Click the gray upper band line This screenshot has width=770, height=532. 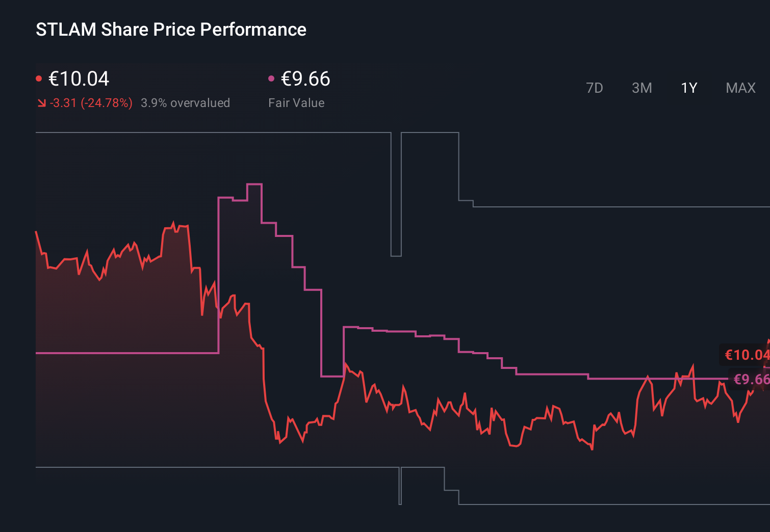pyautogui.click(x=204, y=132)
